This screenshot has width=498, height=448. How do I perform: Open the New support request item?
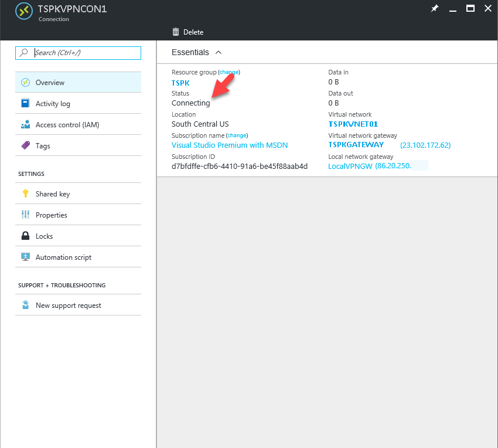[78, 306]
